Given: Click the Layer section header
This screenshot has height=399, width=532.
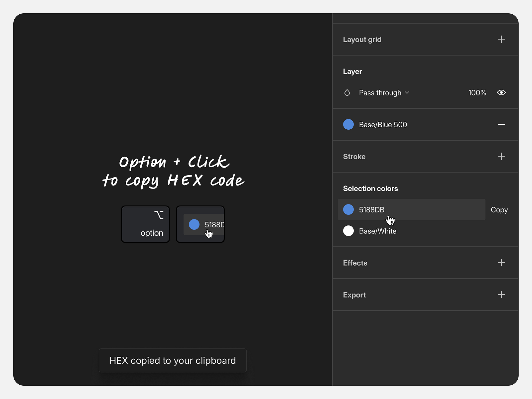Looking at the screenshot, I should (352, 71).
